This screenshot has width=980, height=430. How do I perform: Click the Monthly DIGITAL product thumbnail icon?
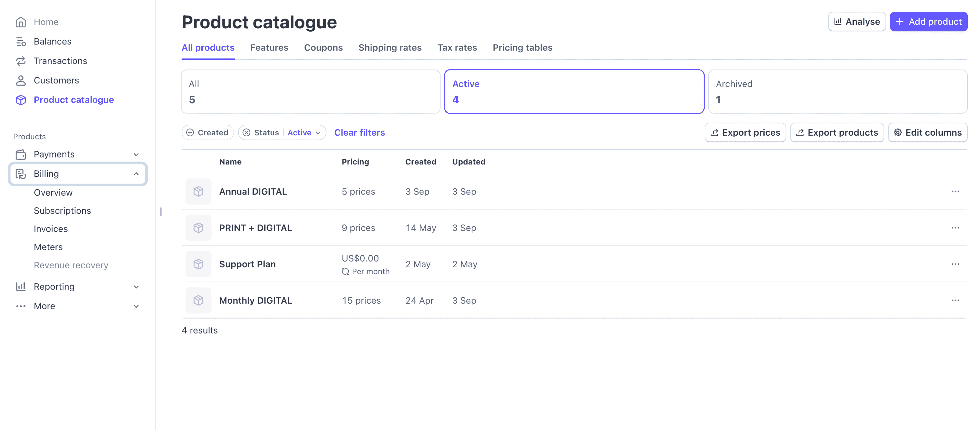click(x=198, y=300)
